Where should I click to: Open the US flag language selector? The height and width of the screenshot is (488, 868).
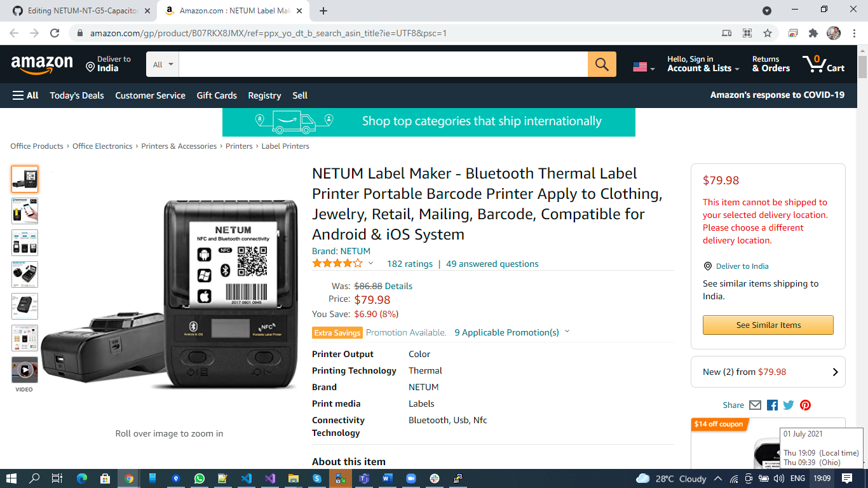pos(644,67)
